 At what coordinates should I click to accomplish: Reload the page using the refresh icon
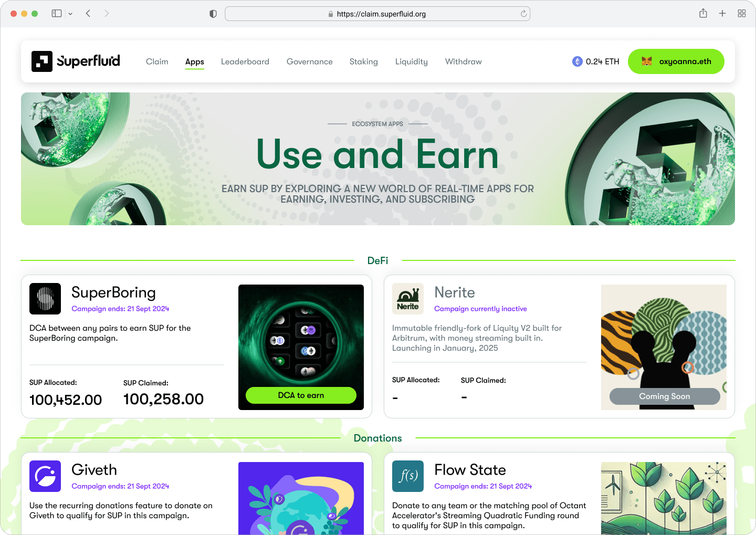pyautogui.click(x=523, y=14)
